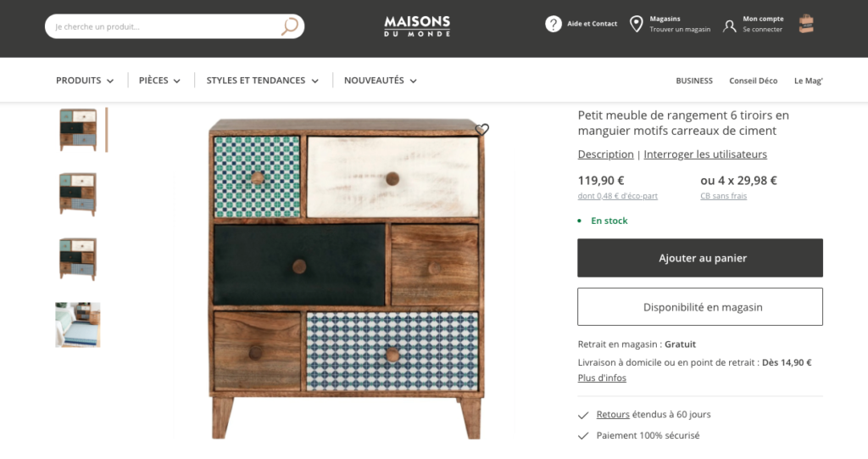
Task: Open the Business section
Action: point(694,81)
